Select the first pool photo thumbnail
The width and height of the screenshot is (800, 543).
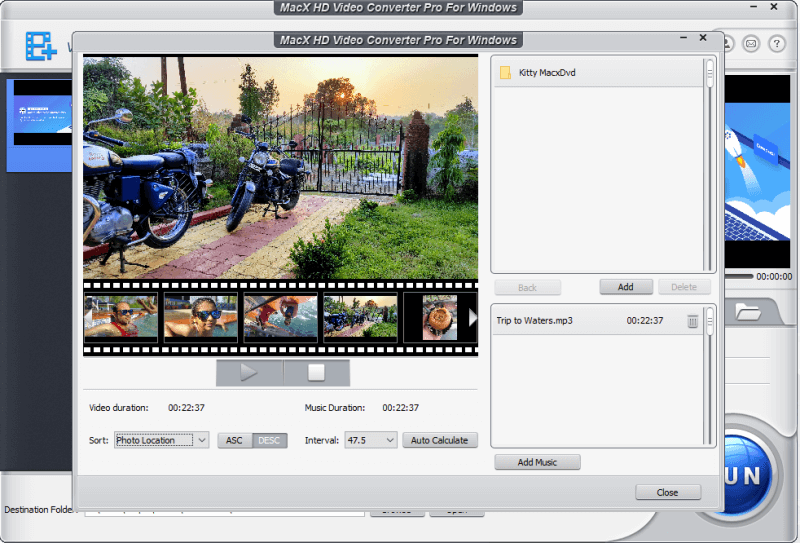121,317
